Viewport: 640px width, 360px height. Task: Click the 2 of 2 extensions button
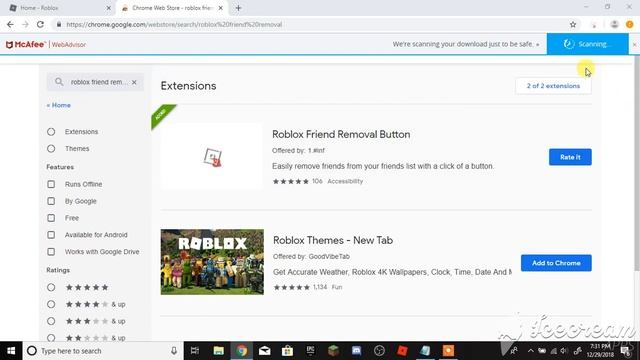553,86
